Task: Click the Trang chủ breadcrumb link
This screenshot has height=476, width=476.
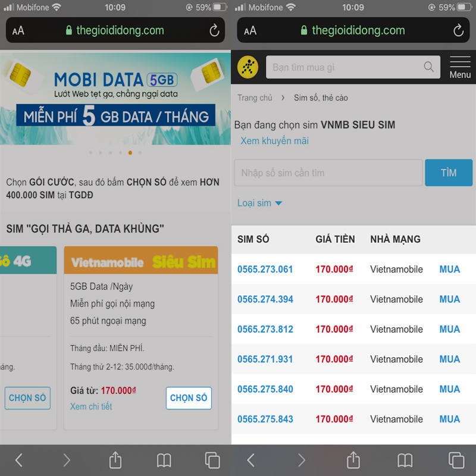Action: (255, 98)
